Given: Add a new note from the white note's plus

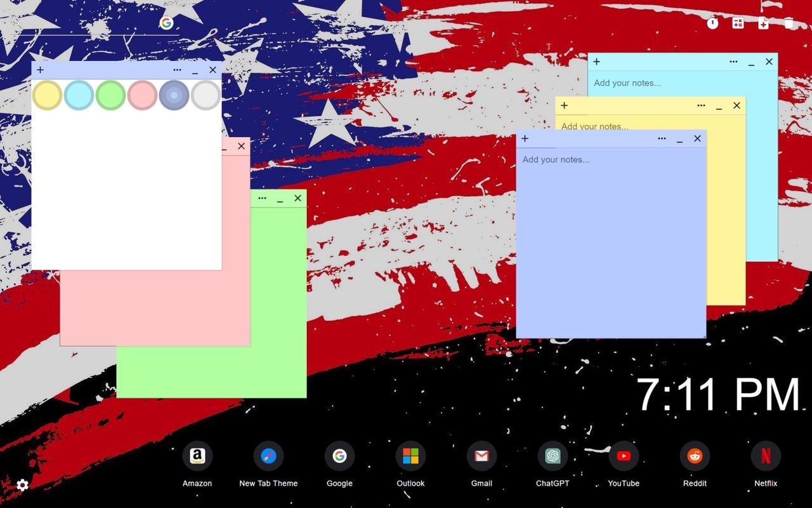Looking at the screenshot, I should pyautogui.click(x=40, y=70).
